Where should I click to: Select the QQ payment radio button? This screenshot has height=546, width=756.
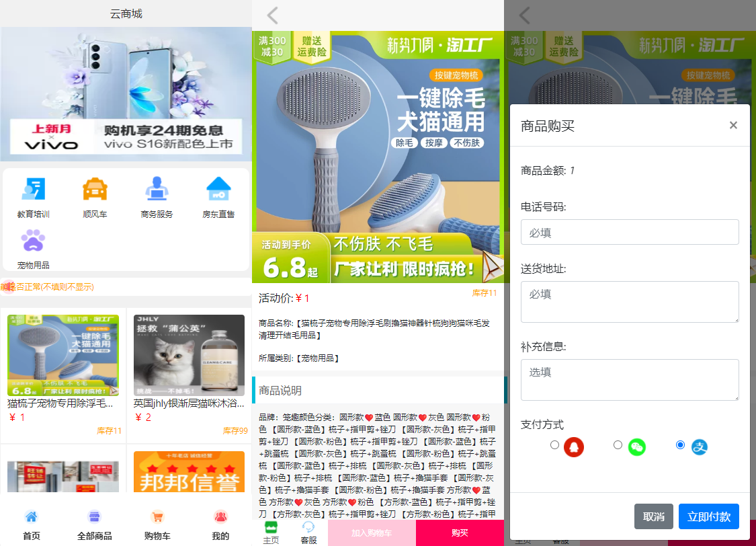click(x=554, y=444)
